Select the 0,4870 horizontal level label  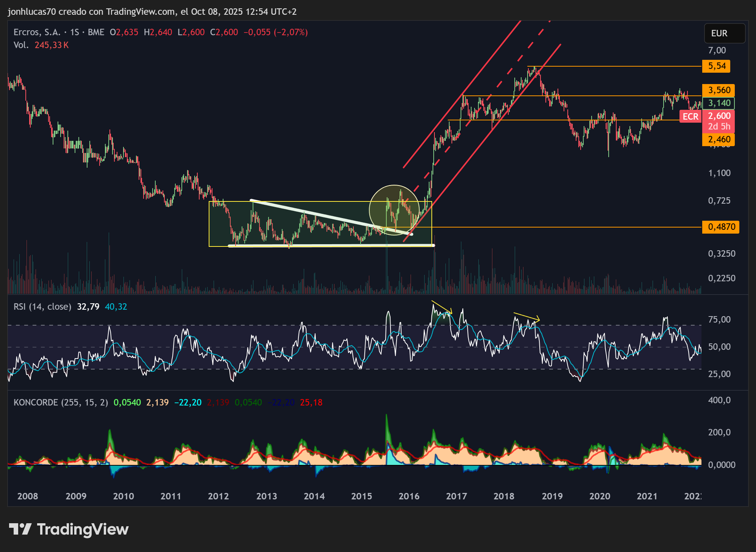pyautogui.click(x=720, y=227)
